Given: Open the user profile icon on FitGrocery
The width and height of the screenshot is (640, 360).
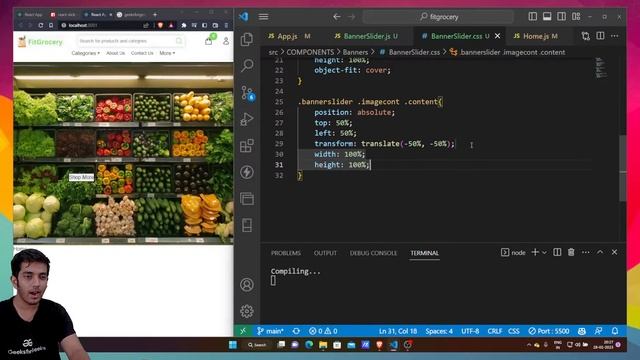Looking at the screenshot, I should (226, 41).
